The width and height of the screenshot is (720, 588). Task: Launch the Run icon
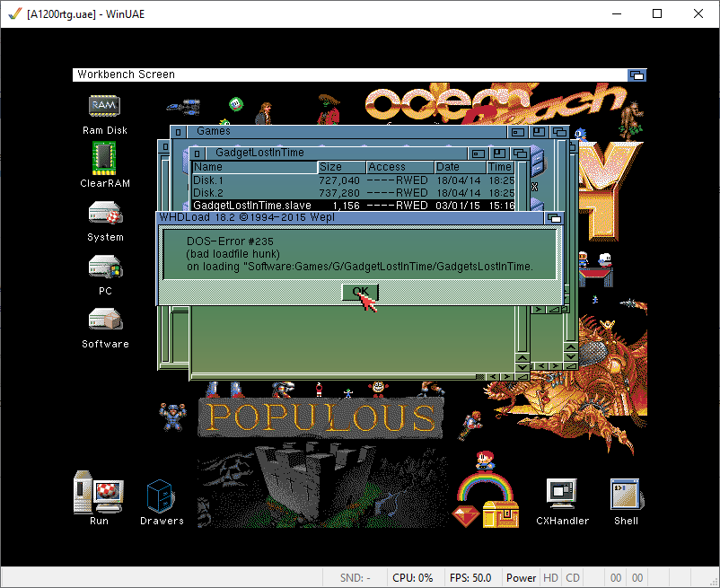pos(99,493)
